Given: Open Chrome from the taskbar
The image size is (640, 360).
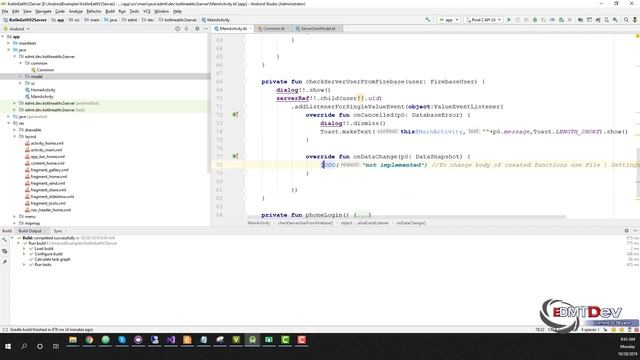Looking at the screenshot, I should (89, 340).
